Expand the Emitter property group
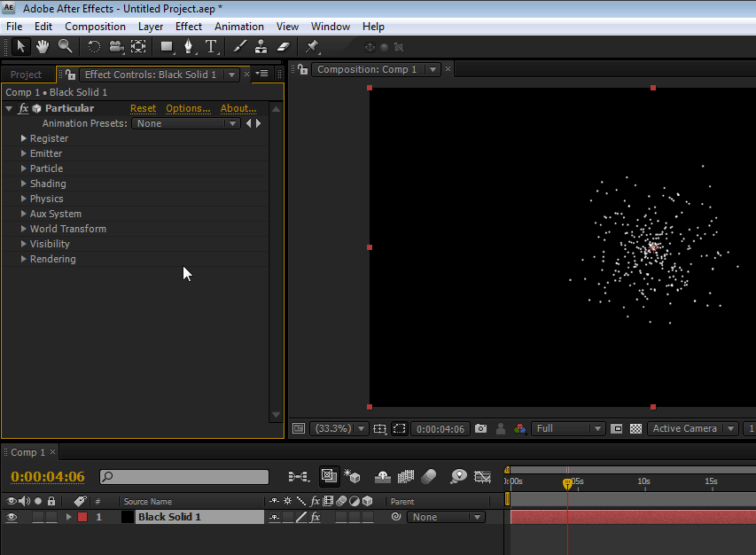The image size is (756, 555). (x=23, y=153)
